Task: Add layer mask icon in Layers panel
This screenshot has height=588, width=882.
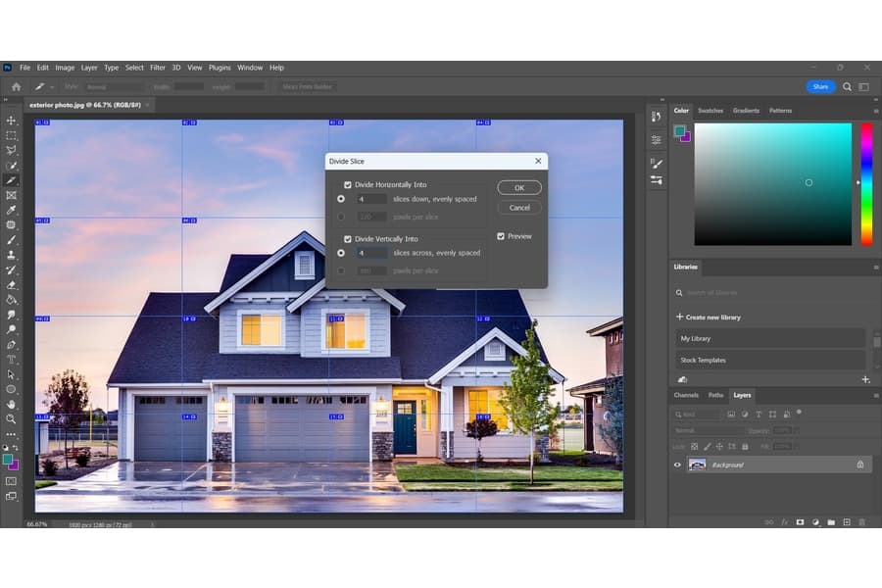Action: point(800,522)
